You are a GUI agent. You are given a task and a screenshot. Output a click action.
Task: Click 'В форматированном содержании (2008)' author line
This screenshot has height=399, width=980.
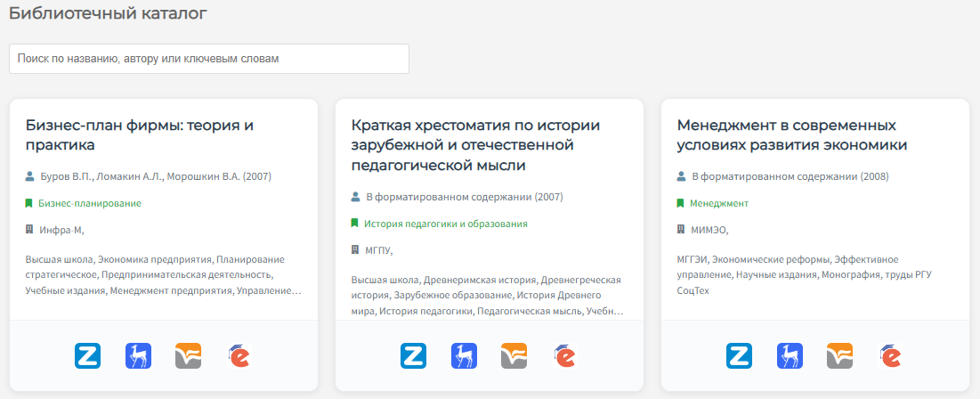click(x=790, y=177)
